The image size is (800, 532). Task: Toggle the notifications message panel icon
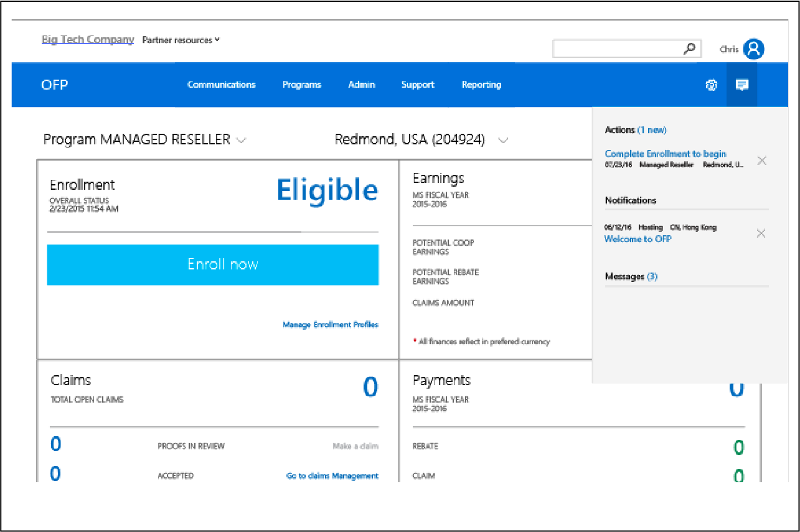point(741,85)
